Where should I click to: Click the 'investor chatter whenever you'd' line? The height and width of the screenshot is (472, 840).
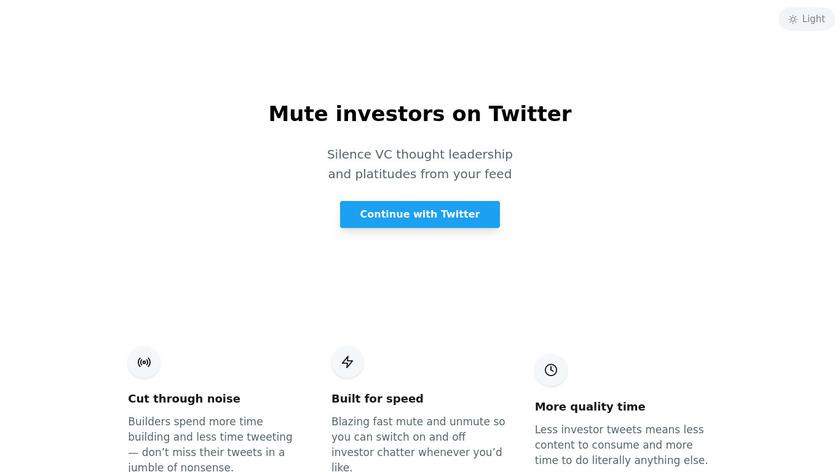tap(417, 452)
